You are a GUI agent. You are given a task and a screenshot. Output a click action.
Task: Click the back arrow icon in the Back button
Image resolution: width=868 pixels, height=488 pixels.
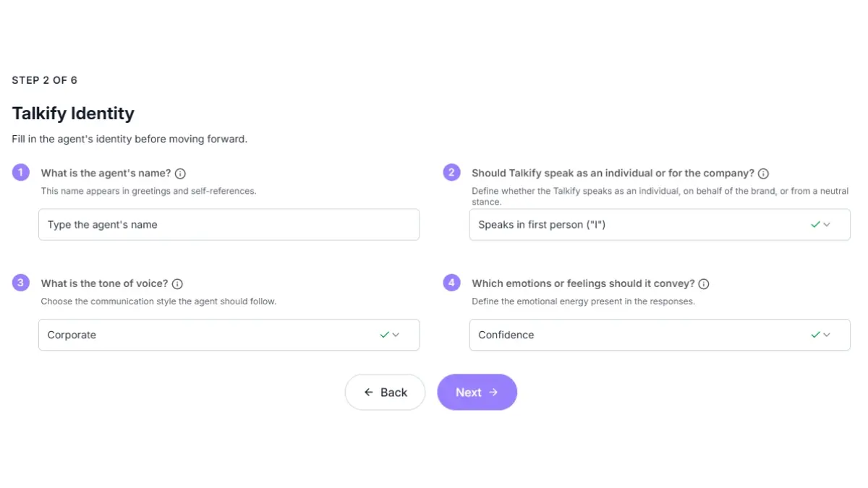[370, 392]
